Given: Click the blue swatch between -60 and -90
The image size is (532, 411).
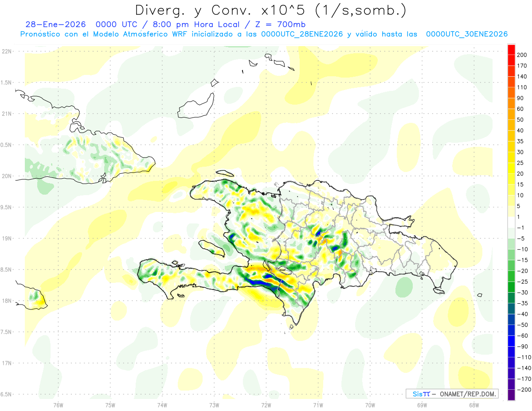Looking at the screenshot, I should [511, 341].
